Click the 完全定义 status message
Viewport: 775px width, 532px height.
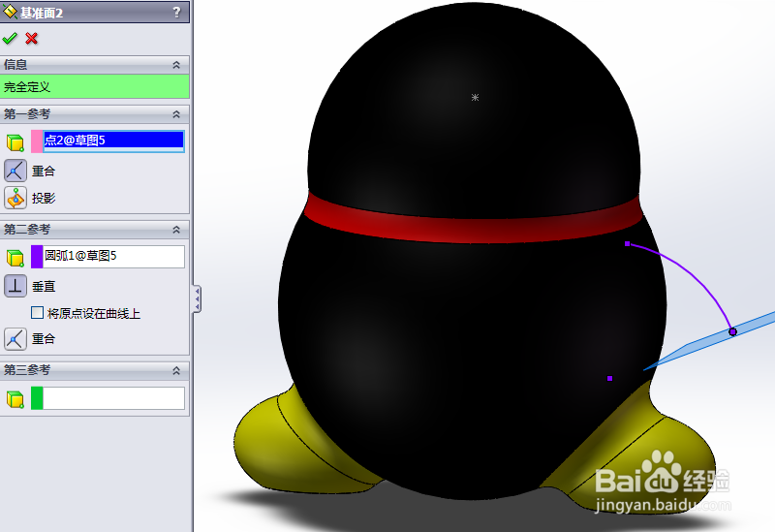click(x=94, y=87)
